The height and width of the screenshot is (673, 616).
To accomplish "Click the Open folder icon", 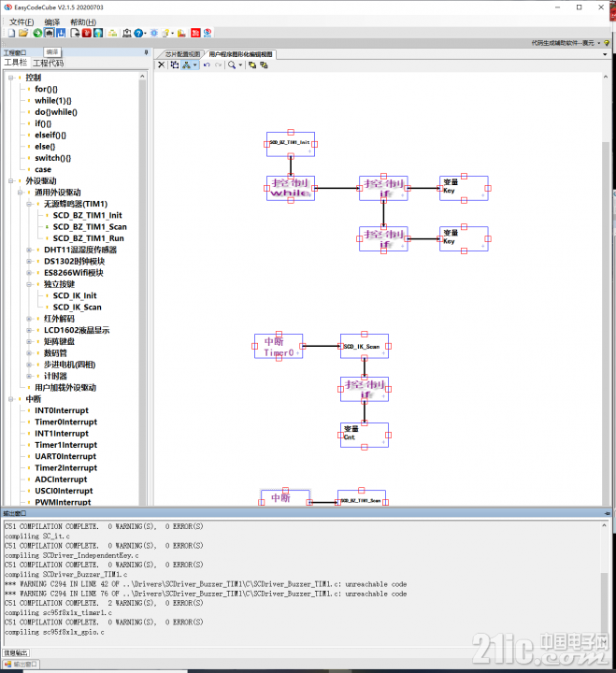I will pos(23,33).
